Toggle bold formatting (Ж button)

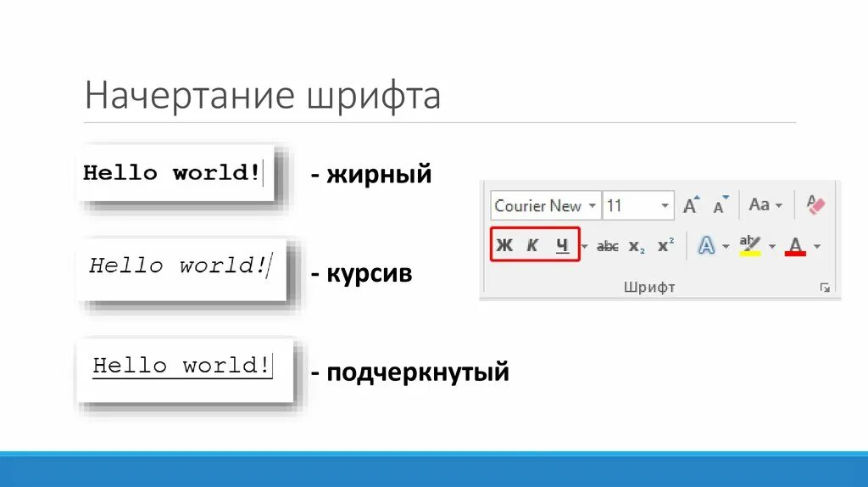(x=504, y=245)
